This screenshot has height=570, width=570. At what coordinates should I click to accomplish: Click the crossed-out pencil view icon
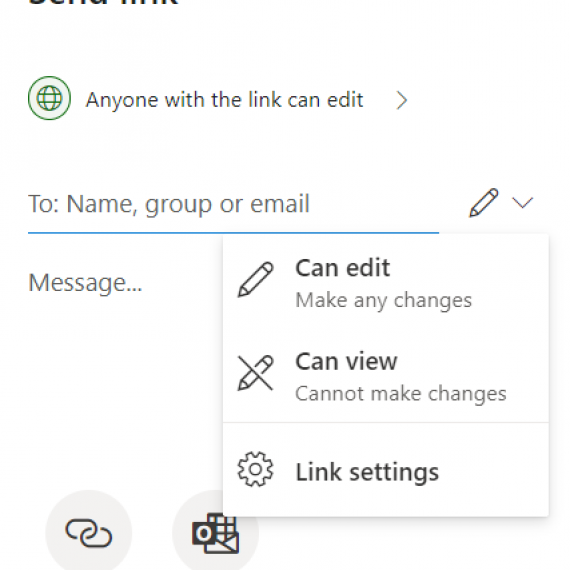pyautogui.click(x=255, y=373)
